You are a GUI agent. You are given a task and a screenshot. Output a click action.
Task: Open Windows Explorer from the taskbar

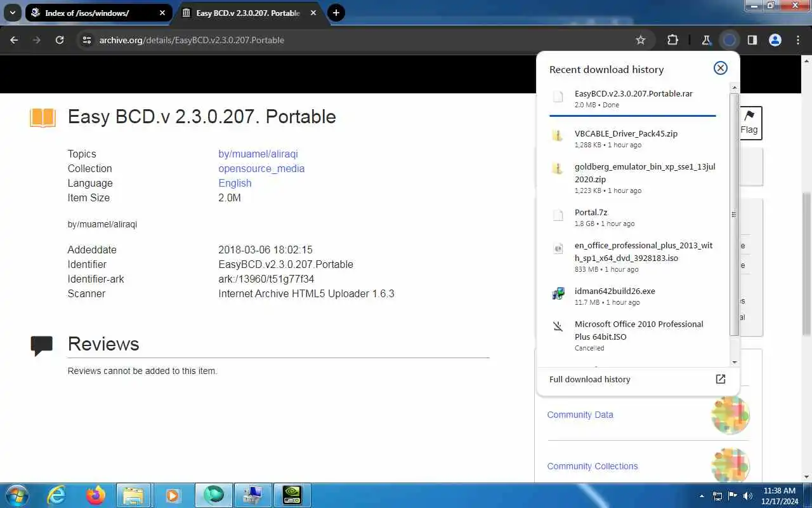[133, 496]
